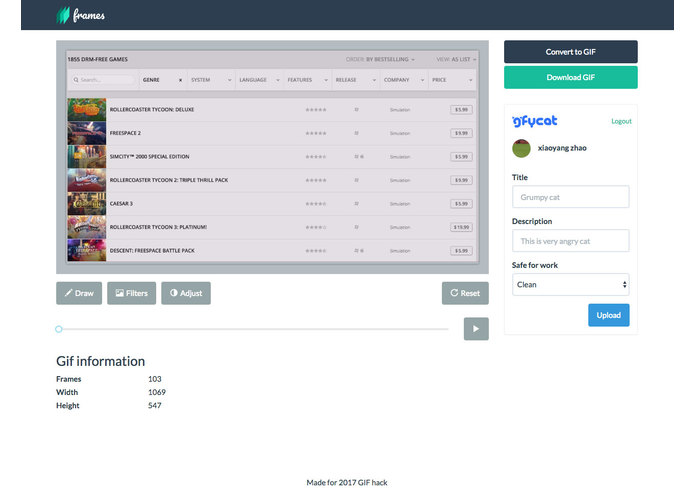This screenshot has width=695, height=494.
Task: Click the Height value '547'
Action: coord(155,405)
